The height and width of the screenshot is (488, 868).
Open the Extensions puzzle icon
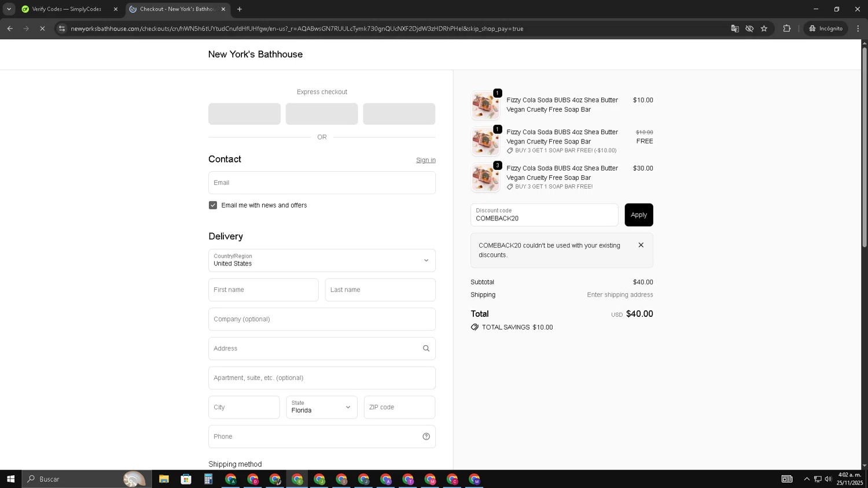787,28
